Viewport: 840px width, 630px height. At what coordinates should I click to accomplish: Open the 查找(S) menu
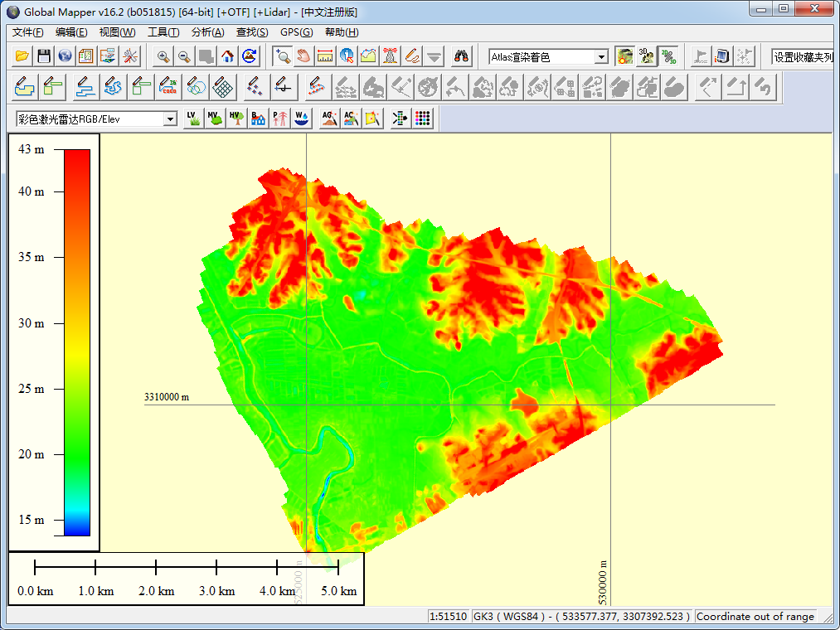point(252,32)
